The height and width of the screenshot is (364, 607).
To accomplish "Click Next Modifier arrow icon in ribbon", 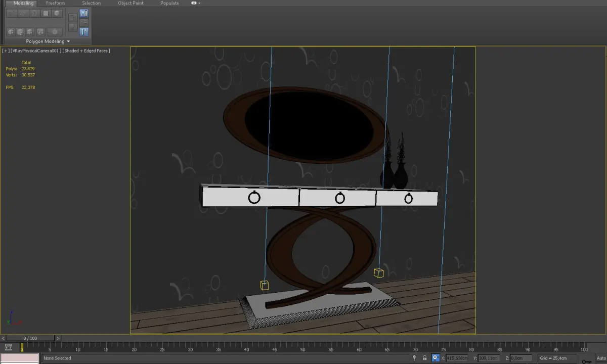I will tap(73, 27).
